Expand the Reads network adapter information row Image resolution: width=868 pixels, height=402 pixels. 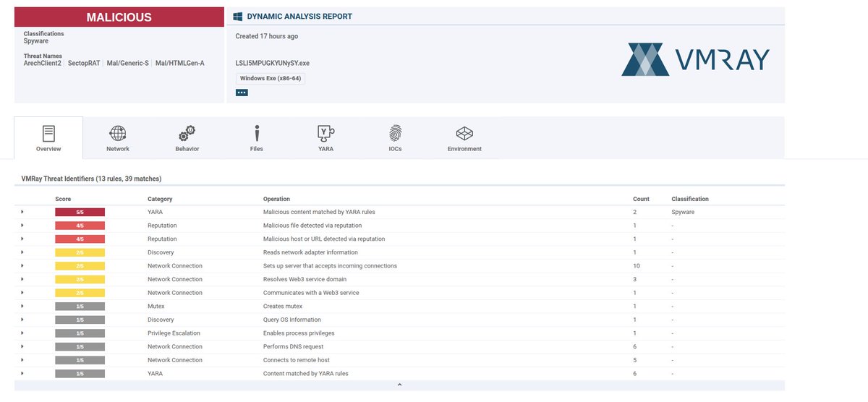pos(22,252)
